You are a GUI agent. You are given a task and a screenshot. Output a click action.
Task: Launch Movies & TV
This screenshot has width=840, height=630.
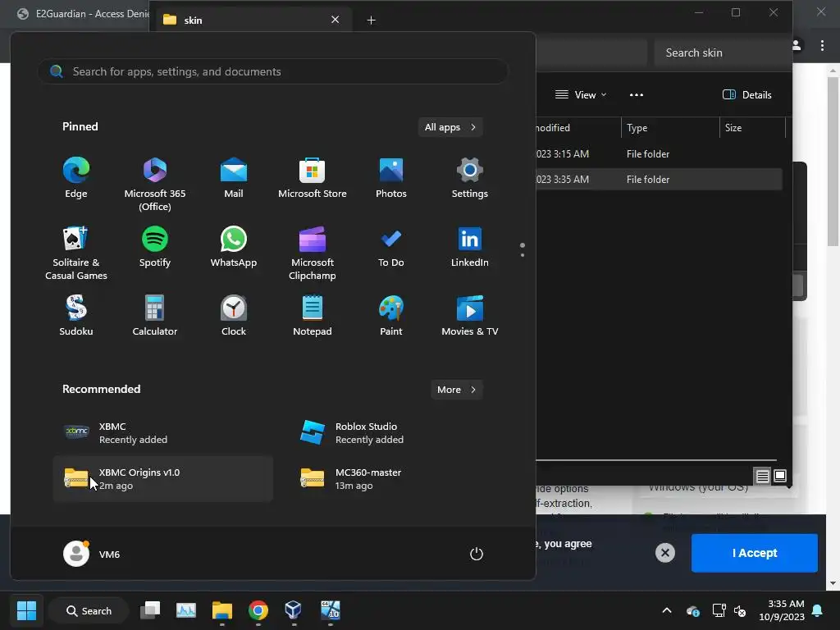click(x=470, y=316)
